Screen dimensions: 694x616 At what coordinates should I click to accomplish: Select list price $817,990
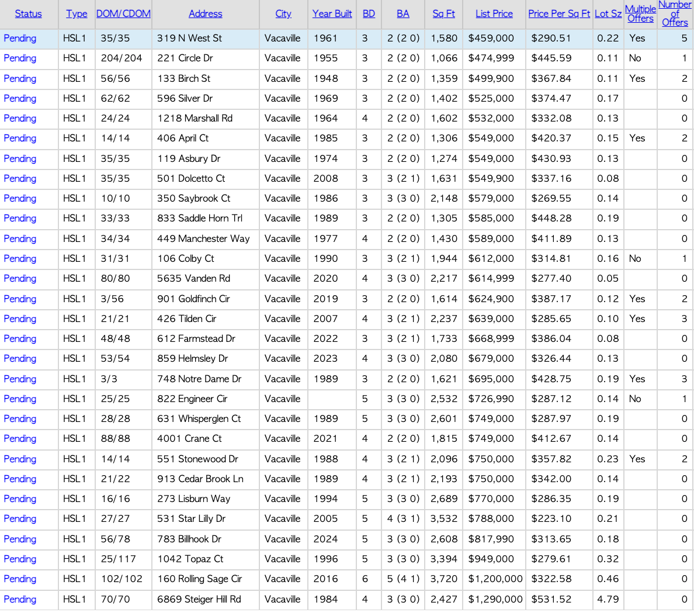[491, 539]
